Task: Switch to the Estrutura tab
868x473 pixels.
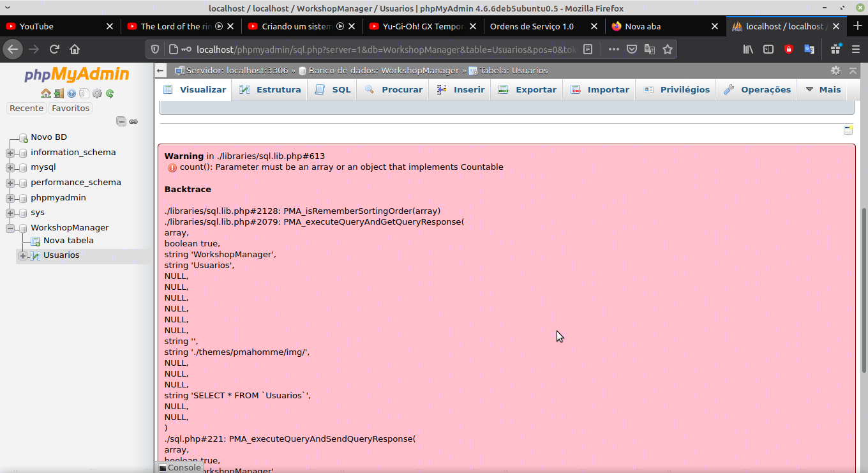Action: point(270,90)
